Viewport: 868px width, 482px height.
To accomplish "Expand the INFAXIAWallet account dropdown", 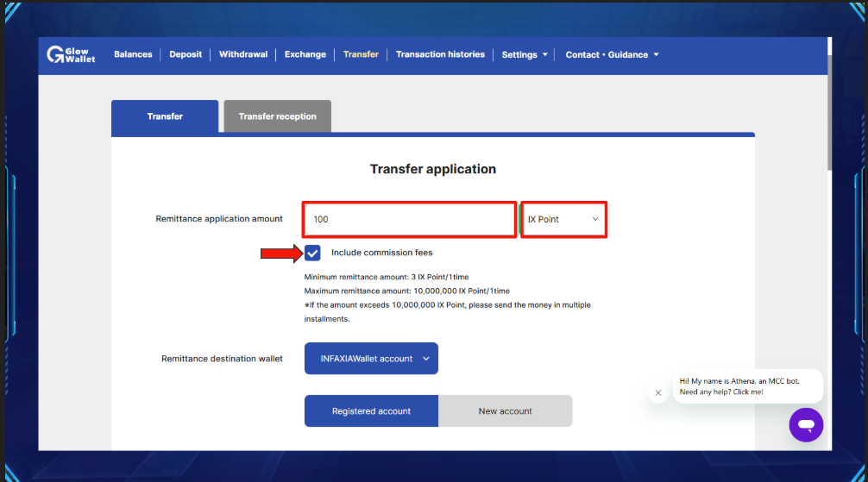I will (371, 359).
